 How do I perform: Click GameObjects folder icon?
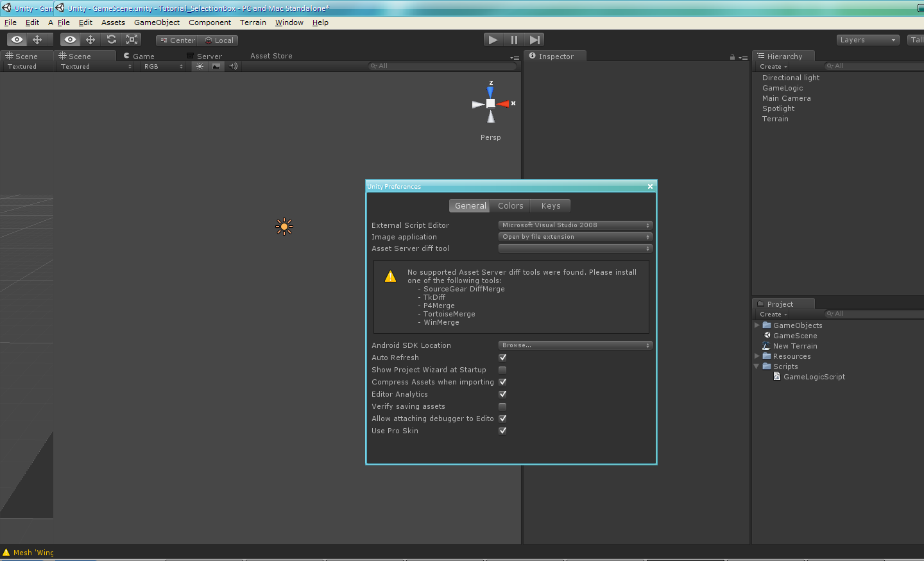pos(767,325)
